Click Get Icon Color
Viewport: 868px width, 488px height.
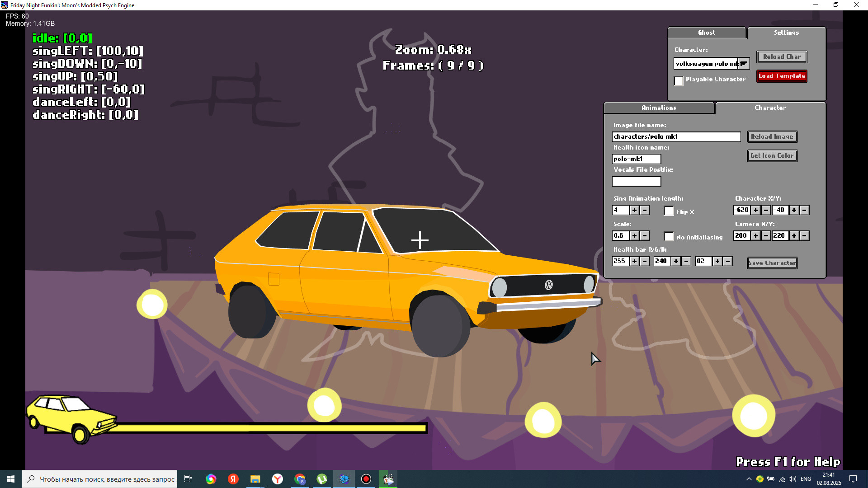pos(772,155)
